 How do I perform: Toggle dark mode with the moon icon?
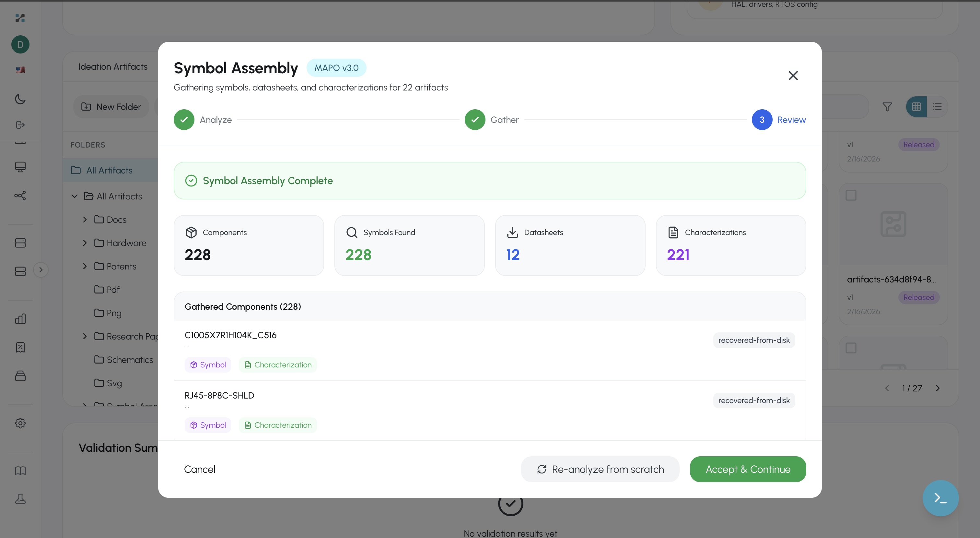pyautogui.click(x=20, y=99)
